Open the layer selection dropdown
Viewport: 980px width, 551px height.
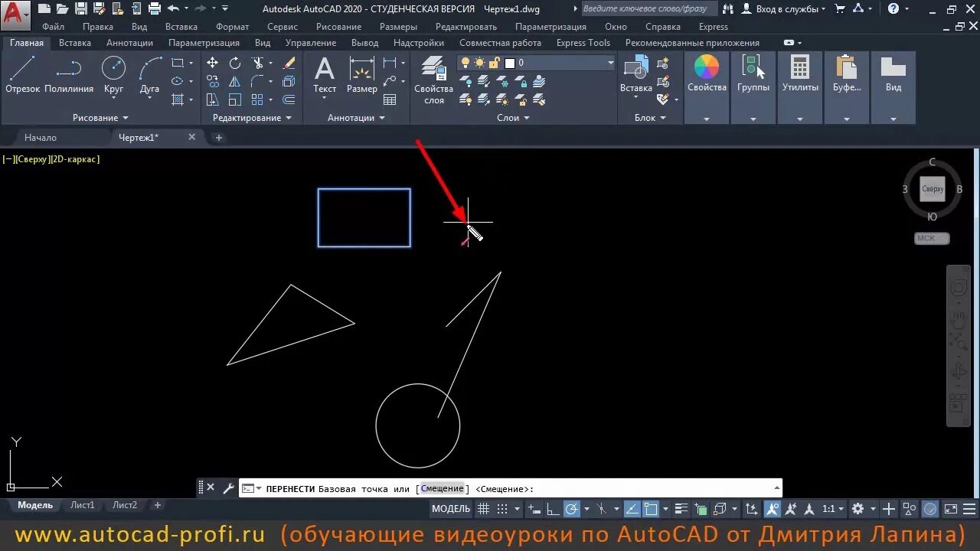click(x=610, y=63)
